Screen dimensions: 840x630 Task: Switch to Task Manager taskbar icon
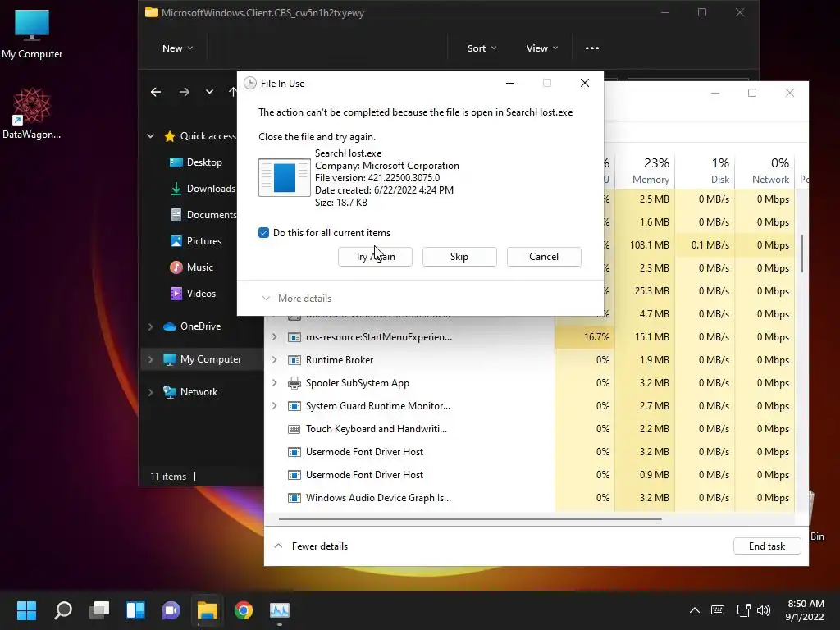[279, 610]
